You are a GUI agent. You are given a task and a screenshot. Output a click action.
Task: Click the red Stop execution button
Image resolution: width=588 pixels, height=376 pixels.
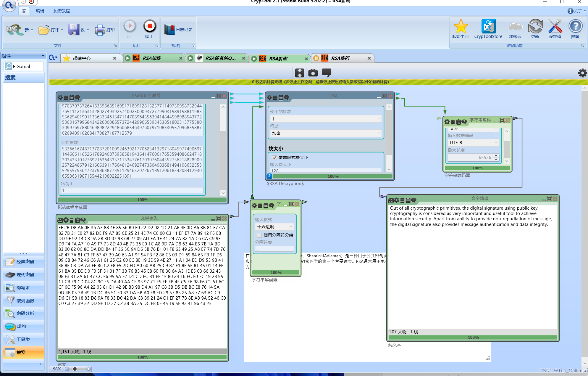point(149,26)
